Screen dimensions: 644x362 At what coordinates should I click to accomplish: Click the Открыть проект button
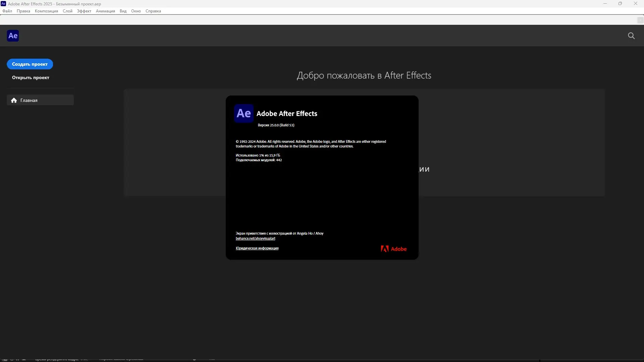(31, 77)
